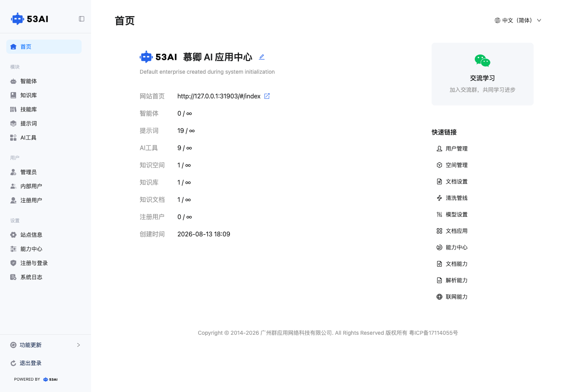Viewport: 565px width, 392px height.
Task: Click 功能更新 at sidebar bottom
Action: [46, 345]
